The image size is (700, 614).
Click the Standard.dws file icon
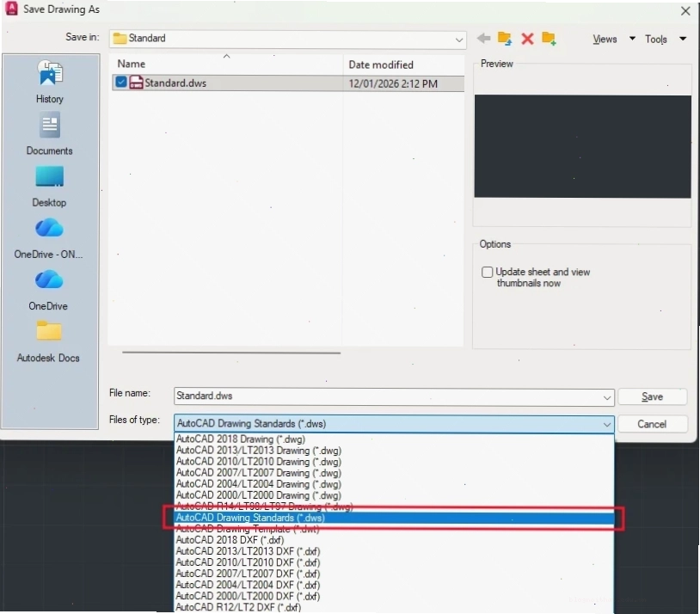point(136,83)
